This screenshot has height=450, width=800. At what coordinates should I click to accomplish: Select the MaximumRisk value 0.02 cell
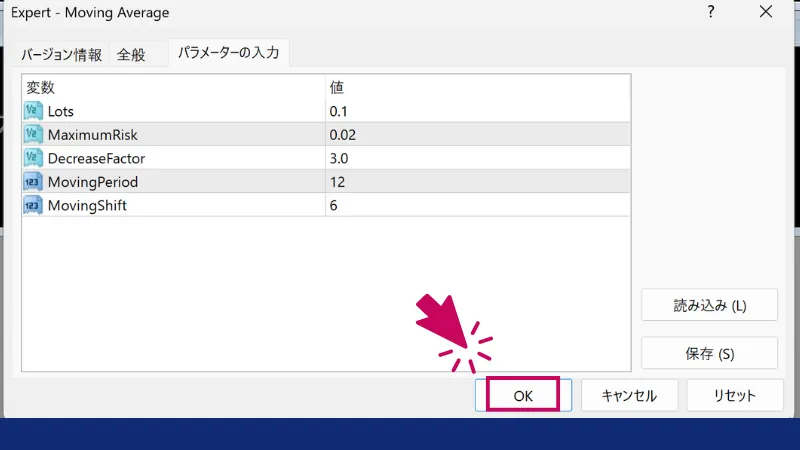(x=478, y=134)
